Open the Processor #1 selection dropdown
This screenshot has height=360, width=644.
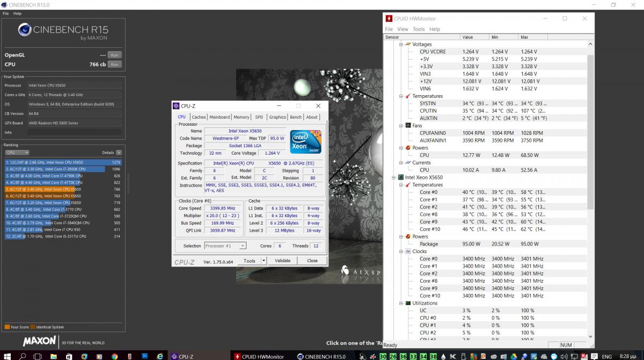225,246
